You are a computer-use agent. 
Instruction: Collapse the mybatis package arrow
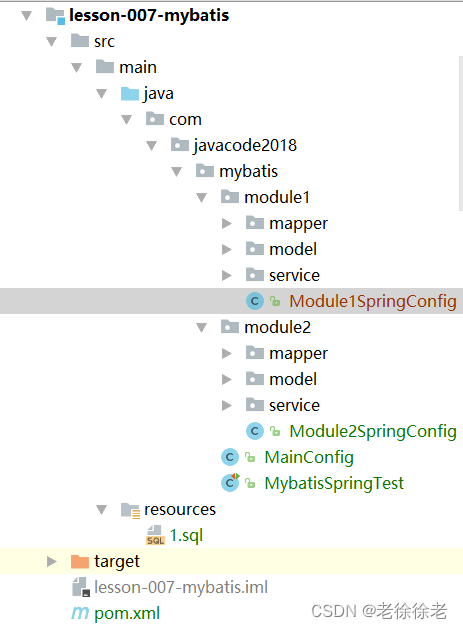pyautogui.click(x=177, y=172)
